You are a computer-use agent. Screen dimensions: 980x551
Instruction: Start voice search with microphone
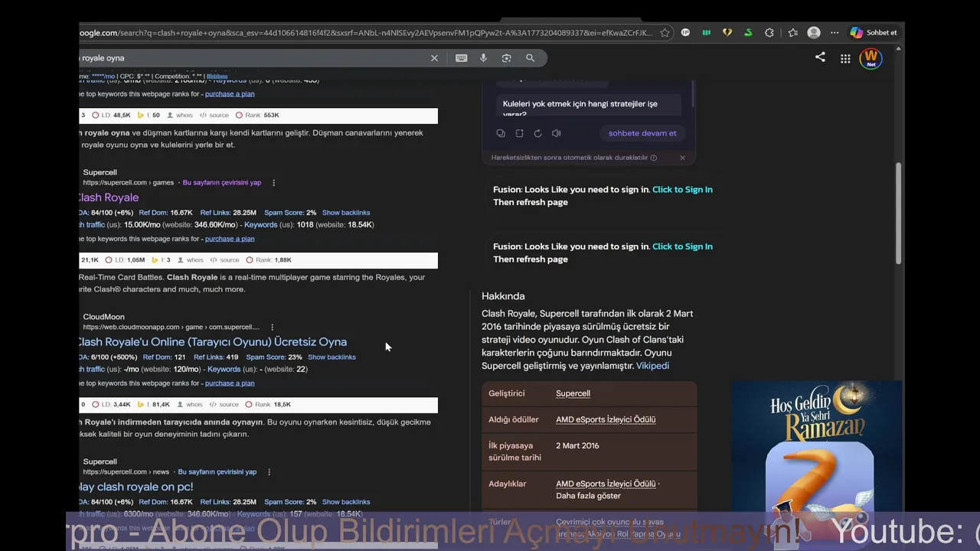click(x=483, y=58)
